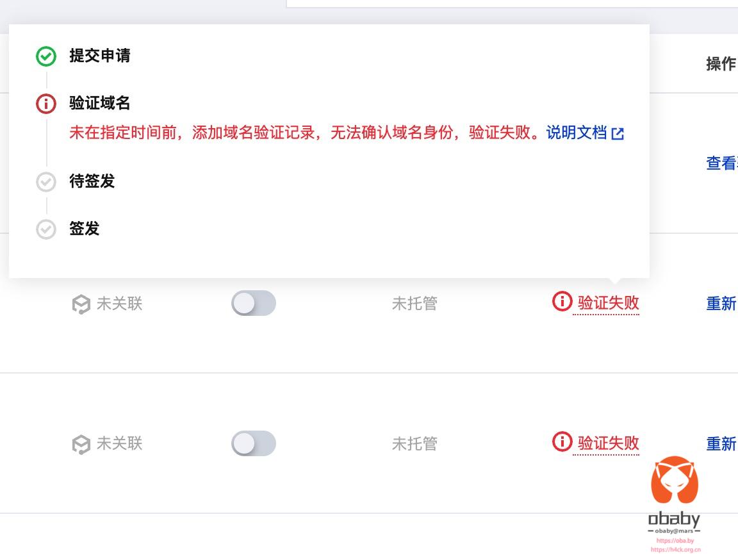Click the red warning icon before first 验证失败
738x560 pixels.
[x=561, y=302]
